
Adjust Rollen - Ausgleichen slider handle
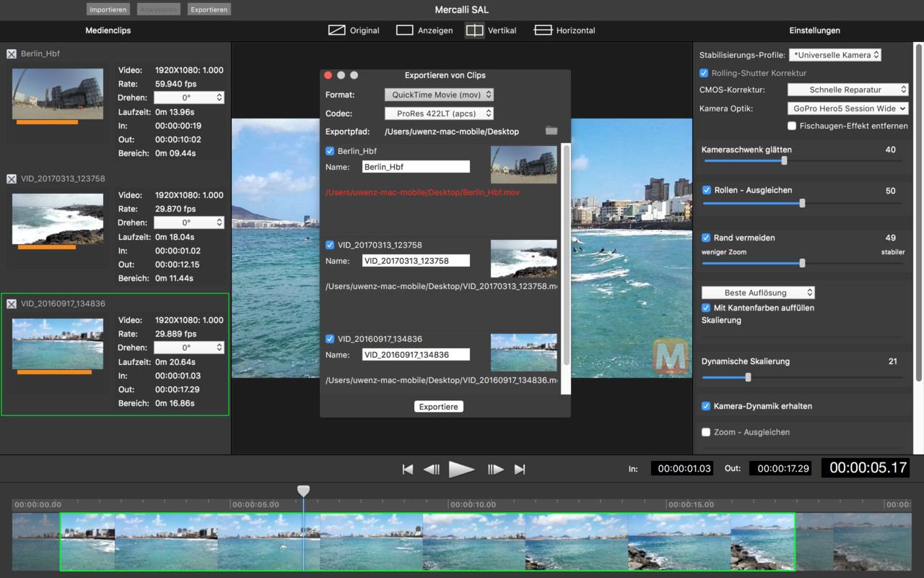pyautogui.click(x=802, y=204)
